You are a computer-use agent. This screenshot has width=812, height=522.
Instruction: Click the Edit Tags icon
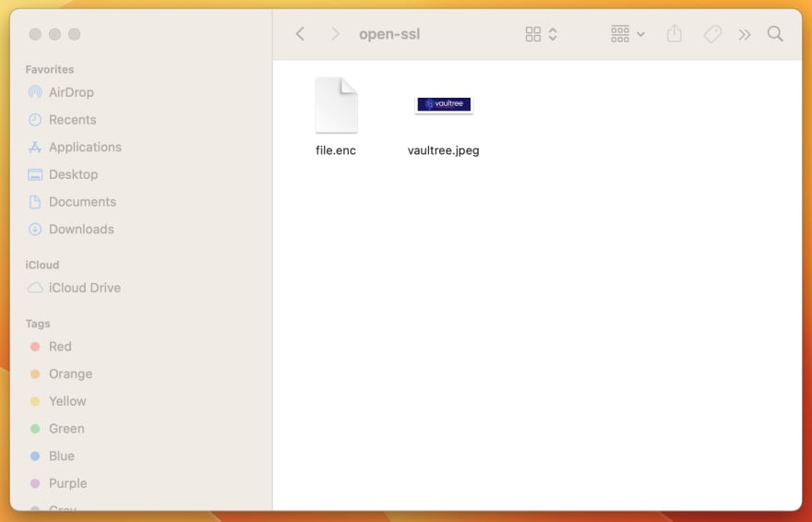pos(712,34)
